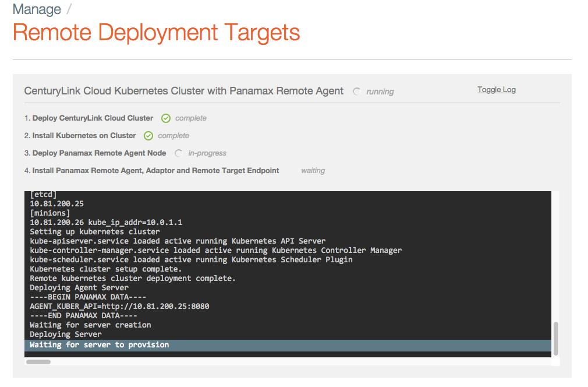Click log line 'Waiting for server creation'

90,325
